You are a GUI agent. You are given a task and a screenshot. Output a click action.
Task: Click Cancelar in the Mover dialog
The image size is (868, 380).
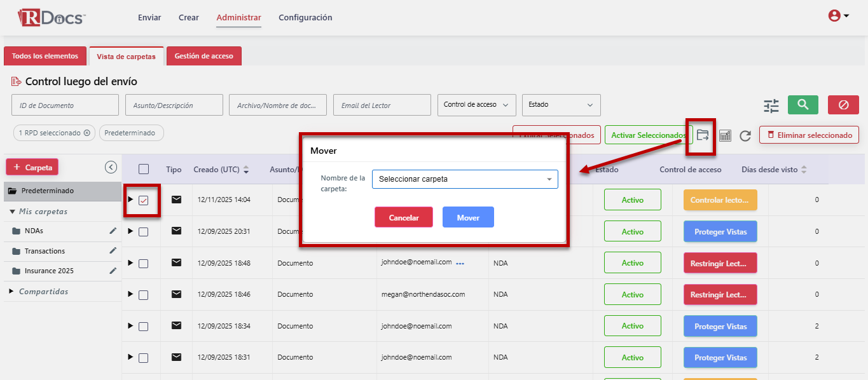coord(403,217)
